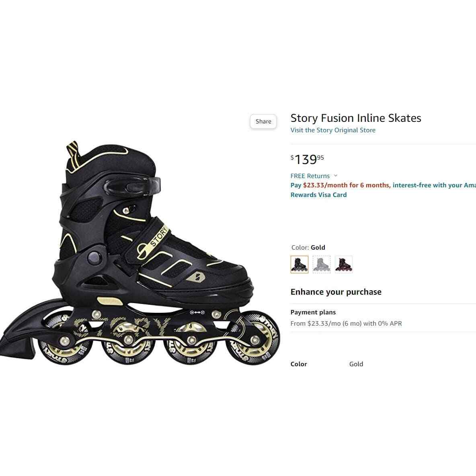Click the Share button

pos(263,121)
